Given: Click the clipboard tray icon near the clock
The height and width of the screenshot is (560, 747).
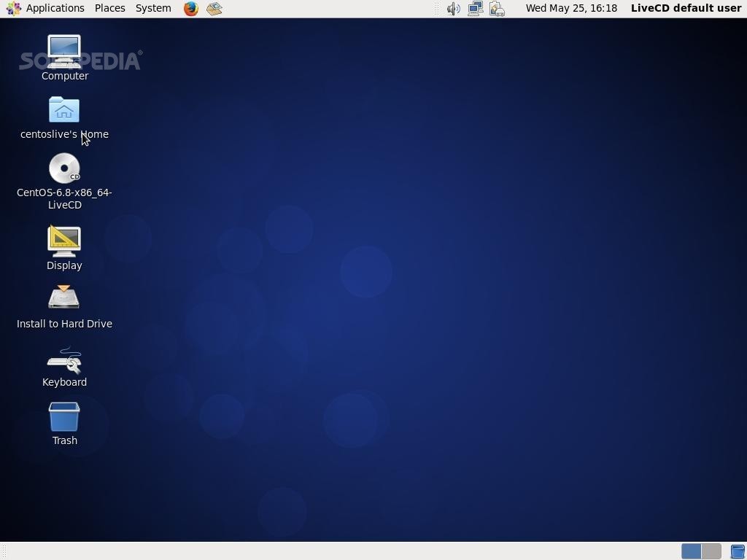Looking at the screenshot, I should point(497,8).
